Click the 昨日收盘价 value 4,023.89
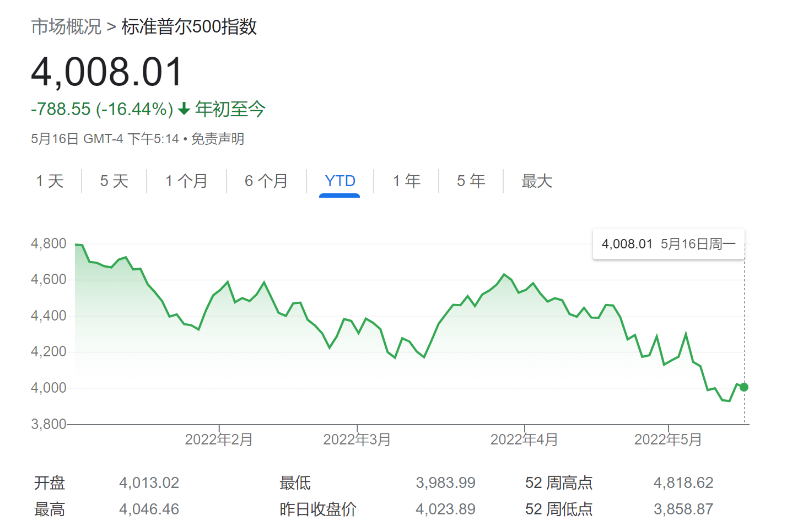 pyautogui.click(x=445, y=509)
